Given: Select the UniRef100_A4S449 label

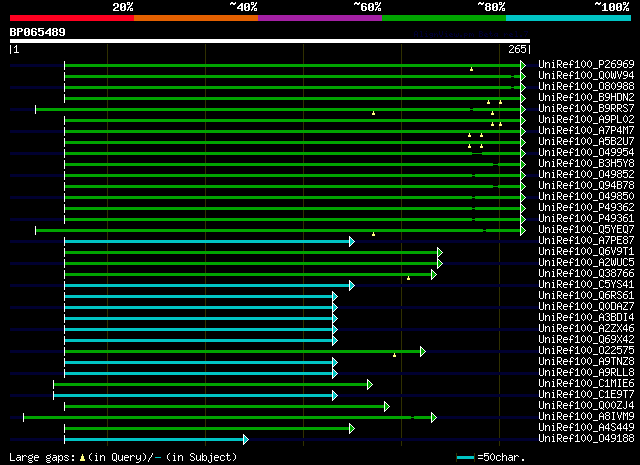Looking at the screenshot, I should 586,428.
